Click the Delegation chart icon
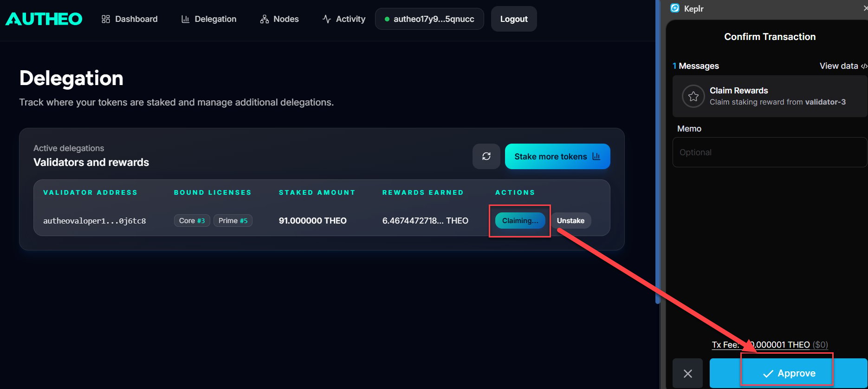The width and height of the screenshot is (868, 389). (185, 19)
